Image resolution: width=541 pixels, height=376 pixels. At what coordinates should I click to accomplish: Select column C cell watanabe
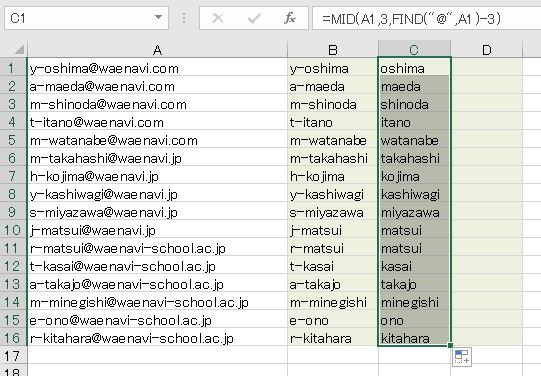[x=414, y=140]
